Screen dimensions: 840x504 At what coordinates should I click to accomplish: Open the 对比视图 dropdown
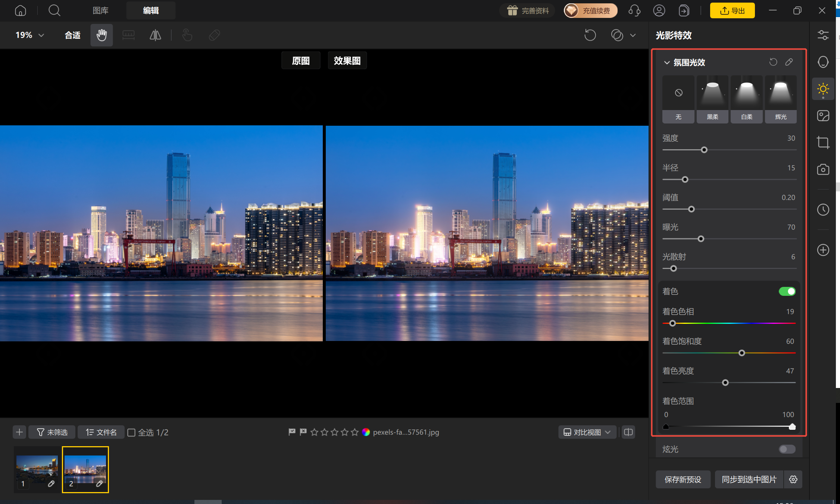(587, 432)
